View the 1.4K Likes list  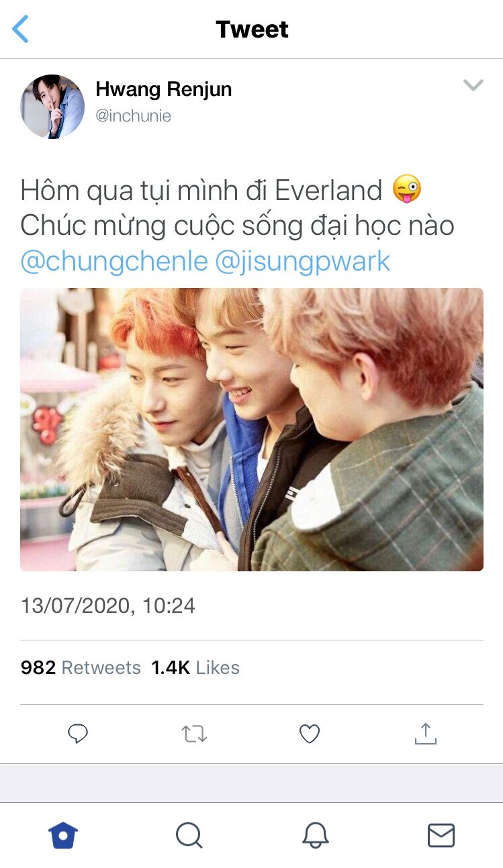click(x=195, y=667)
